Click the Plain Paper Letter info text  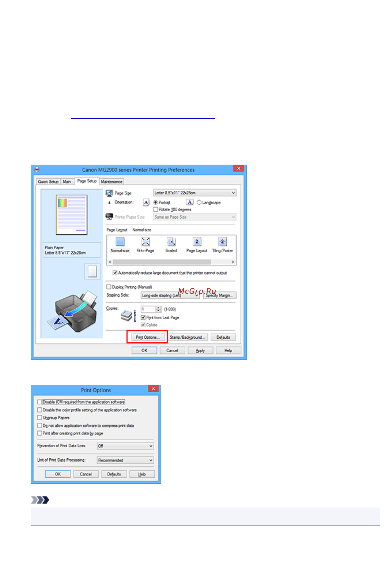(x=65, y=250)
